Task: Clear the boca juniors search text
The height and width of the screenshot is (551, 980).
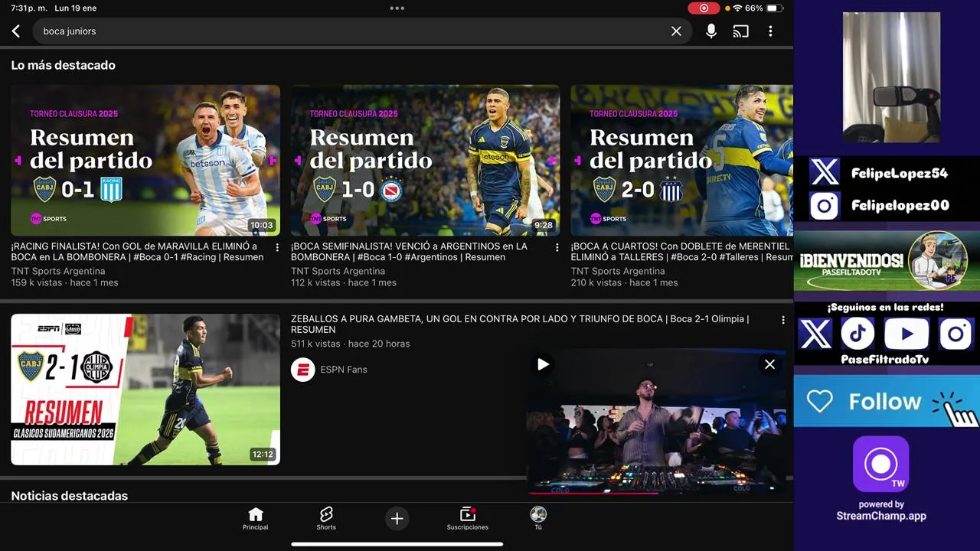Action: point(676,31)
